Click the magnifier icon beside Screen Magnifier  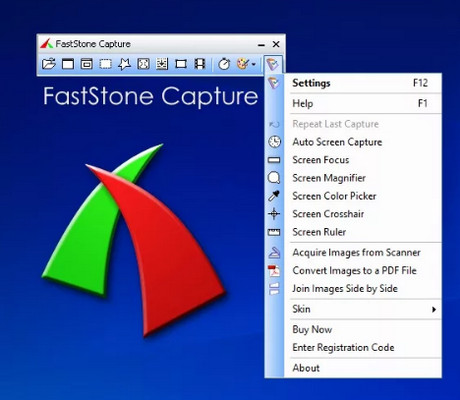(x=274, y=178)
